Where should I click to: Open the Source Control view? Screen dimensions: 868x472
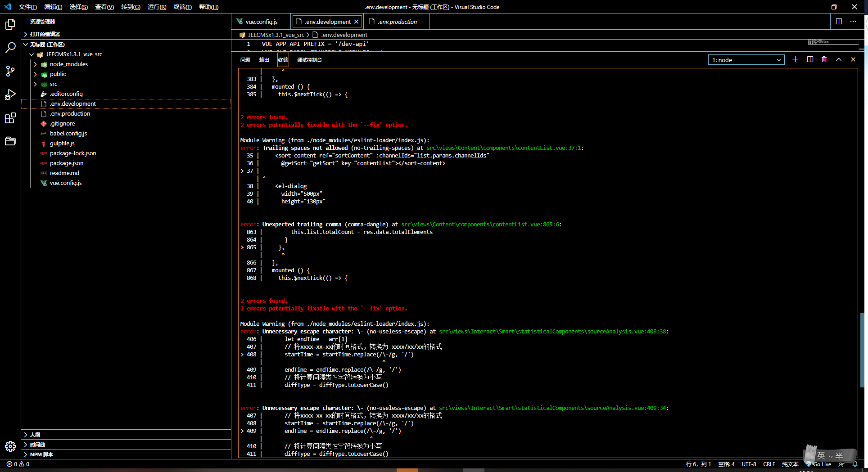10,71
